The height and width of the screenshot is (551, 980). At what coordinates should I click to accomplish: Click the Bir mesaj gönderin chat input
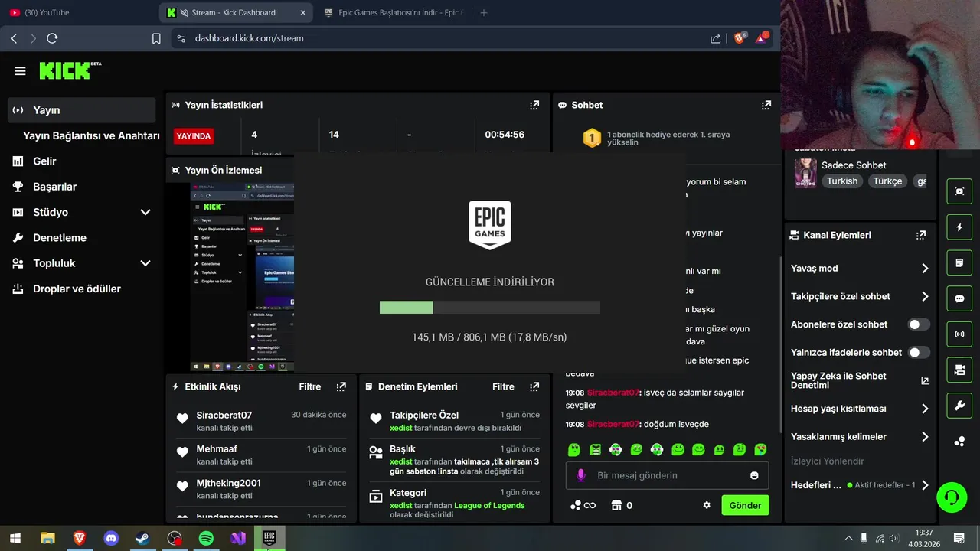[x=667, y=475]
